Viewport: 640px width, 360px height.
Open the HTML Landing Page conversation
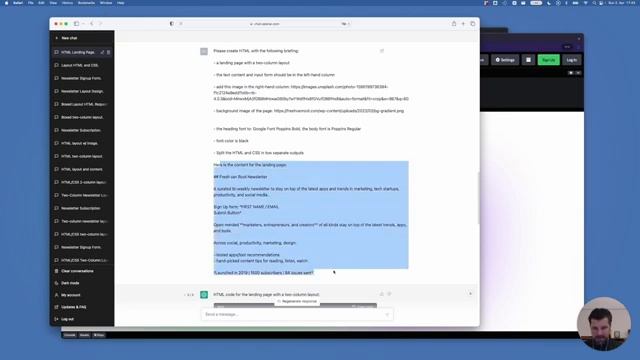[x=78, y=52]
